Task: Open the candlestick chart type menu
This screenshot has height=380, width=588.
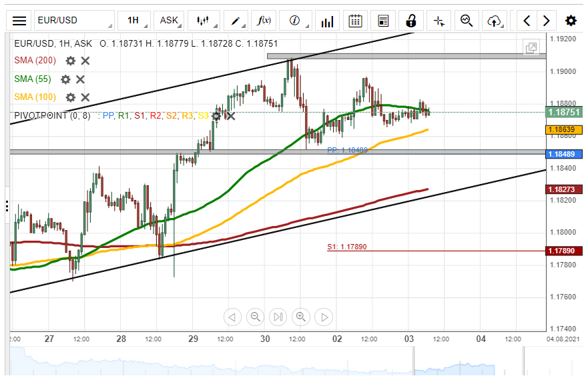Action: (x=203, y=21)
